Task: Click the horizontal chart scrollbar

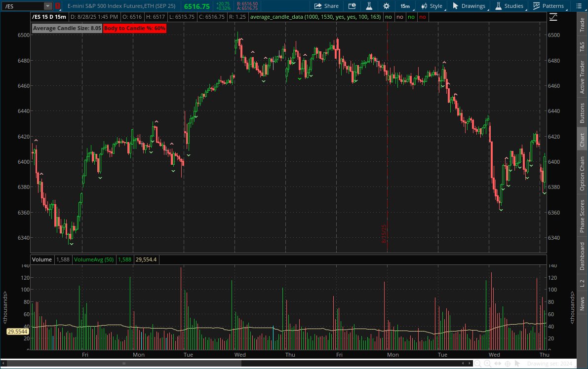Action: point(123,364)
